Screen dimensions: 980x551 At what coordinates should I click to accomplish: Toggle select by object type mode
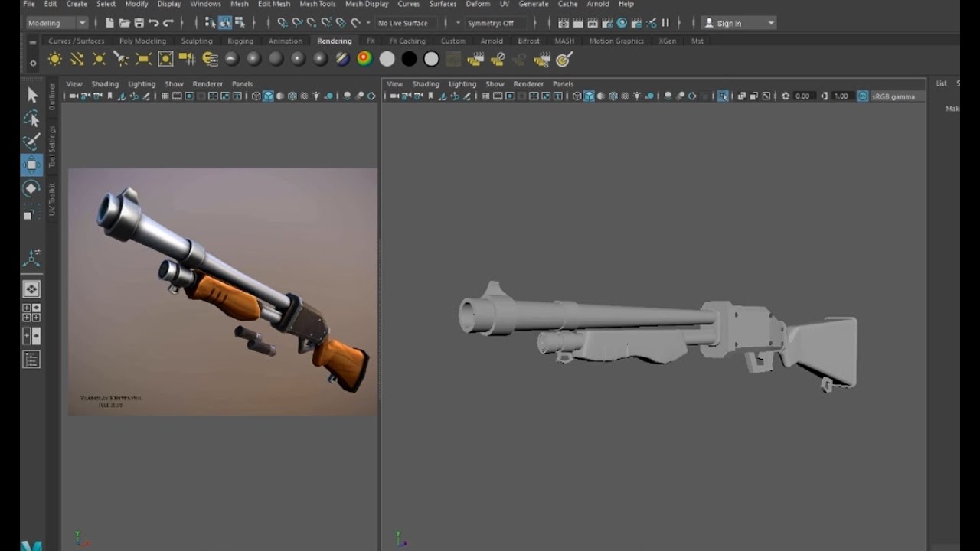(225, 23)
